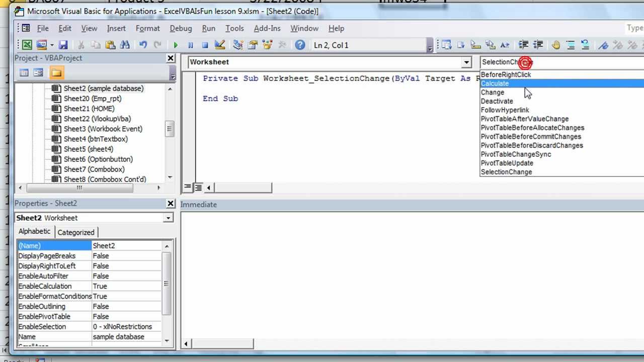Choose FollowHyperlink from the event list

coord(562,110)
